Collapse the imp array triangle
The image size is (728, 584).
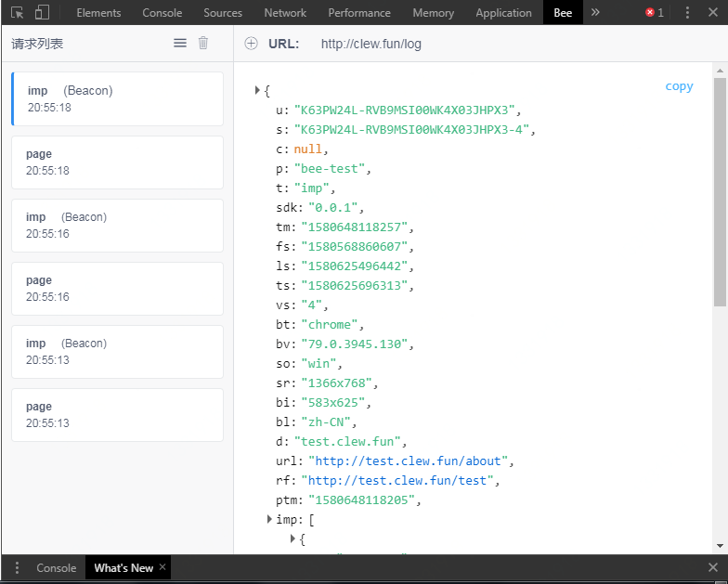coord(269,519)
